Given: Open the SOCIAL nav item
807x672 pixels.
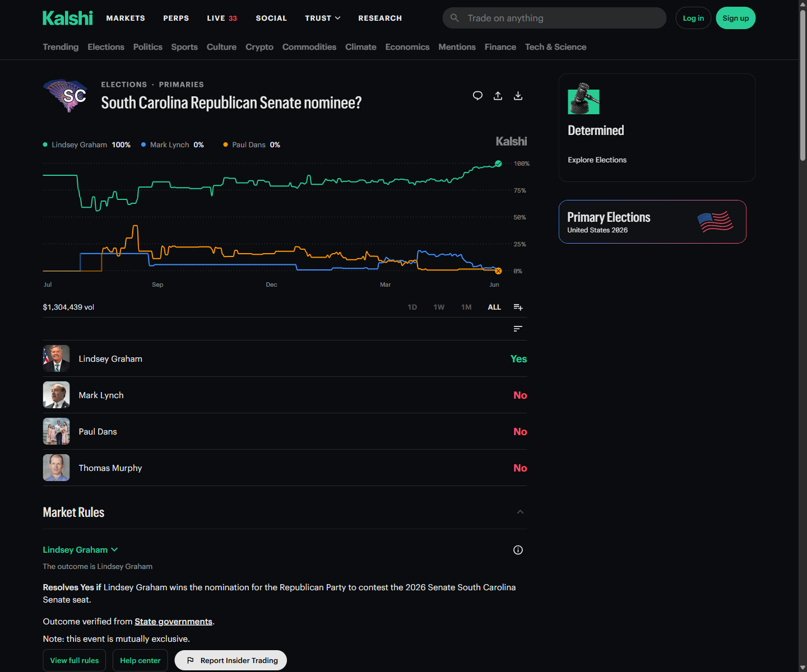Looking at the screenshot, I should pyautogui.click(x=271, y=18).
